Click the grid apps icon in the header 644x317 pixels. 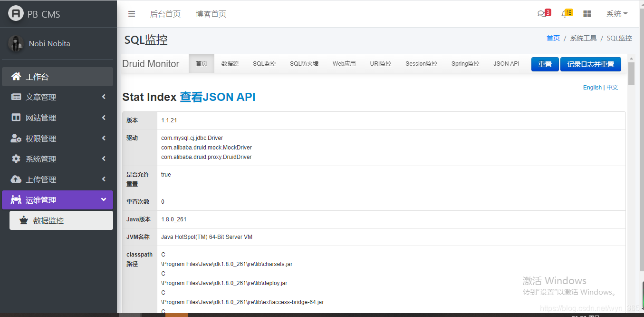coord(587,14)
